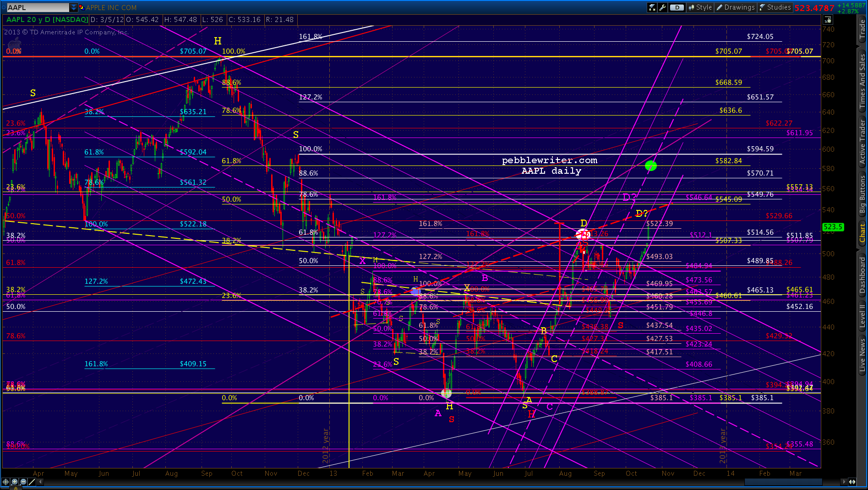Open the Big Buttons side tab
Viewport: 868px width, 490px height.
click(863, 194)
